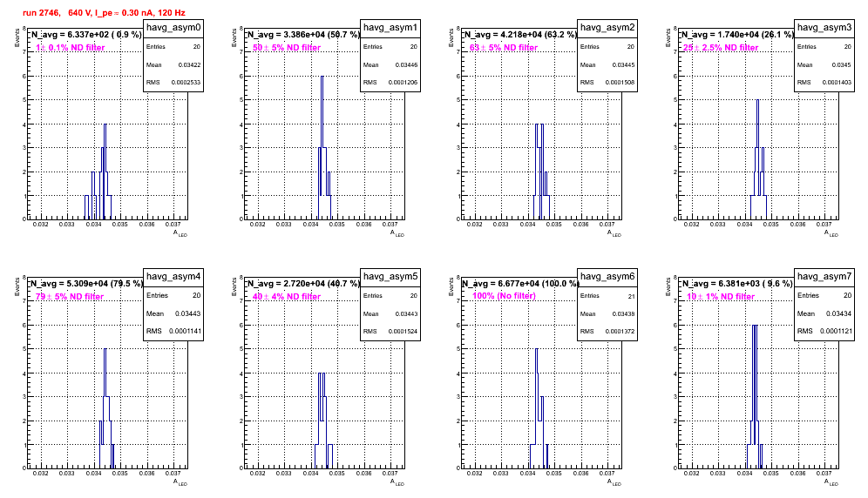Click the magenta 40± 4% ND filter label

point(287,297)
